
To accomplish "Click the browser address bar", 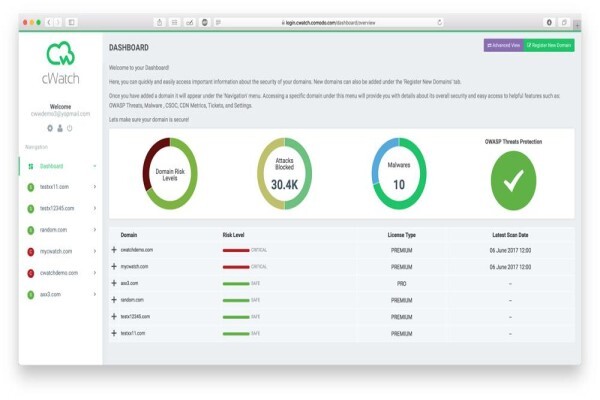I will coord(329,23).
